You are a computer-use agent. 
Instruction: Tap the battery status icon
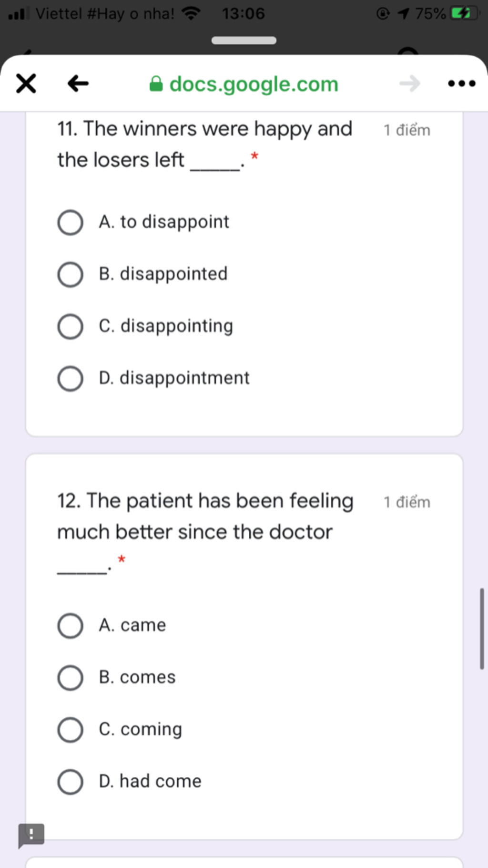click(x=464, y=13)
